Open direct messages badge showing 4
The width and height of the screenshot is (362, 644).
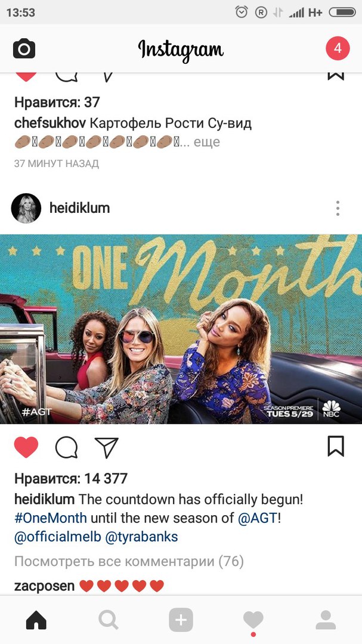coord(338,48)
